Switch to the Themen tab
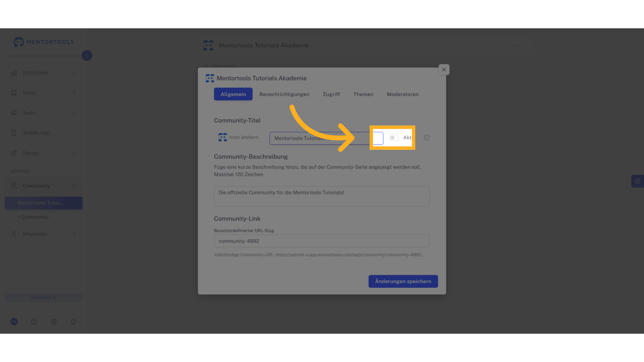The image size is (644, 362). 363,94
